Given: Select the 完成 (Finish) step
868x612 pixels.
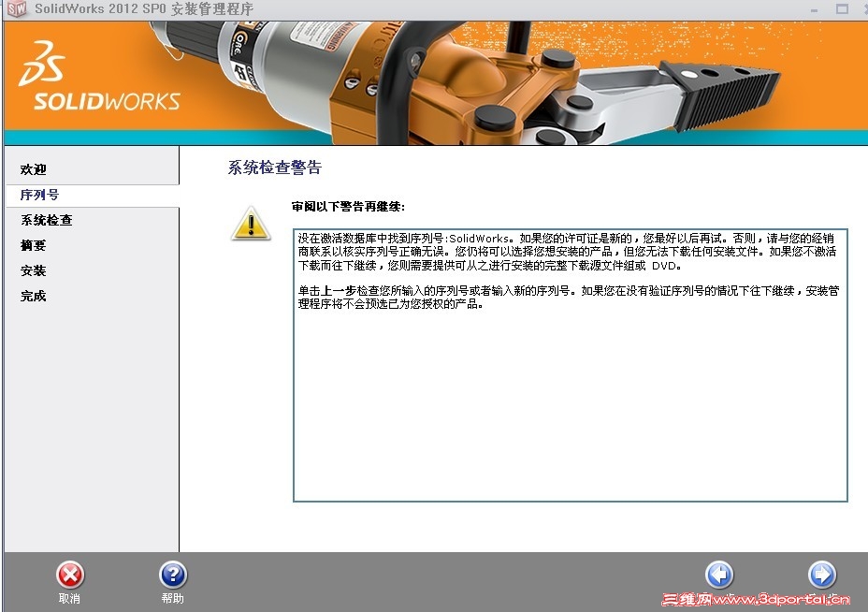Looking at the screenshot, I should [34, 297].
